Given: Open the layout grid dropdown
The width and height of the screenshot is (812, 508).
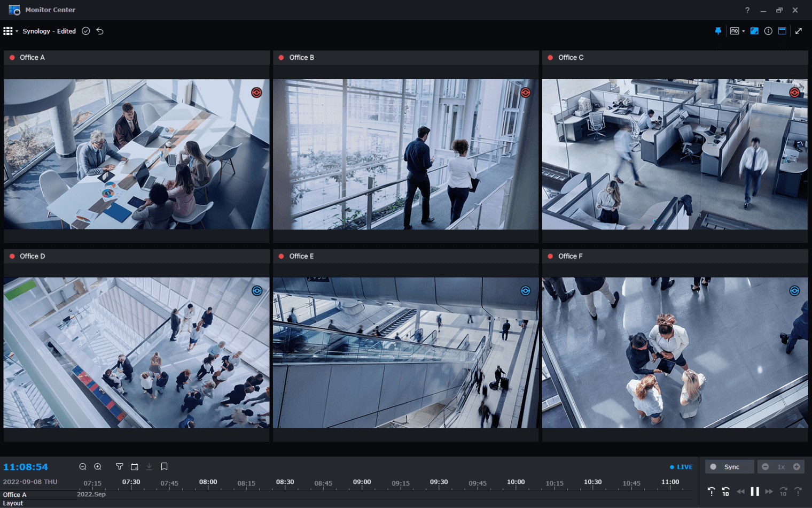Looking at the screenshot, I should coord(10,31).
